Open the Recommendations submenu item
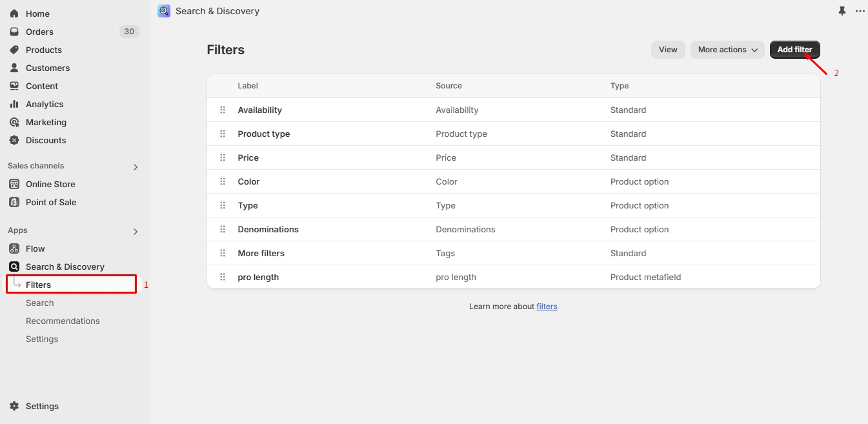 (x=63, y=321)
